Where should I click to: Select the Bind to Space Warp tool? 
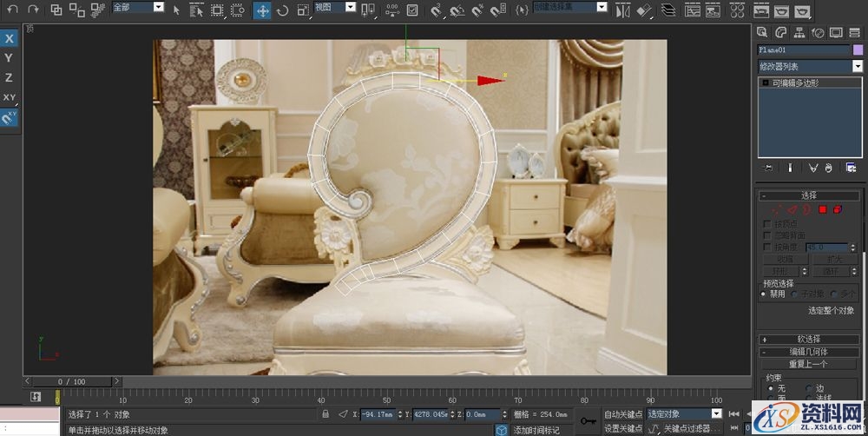point(98,10)
